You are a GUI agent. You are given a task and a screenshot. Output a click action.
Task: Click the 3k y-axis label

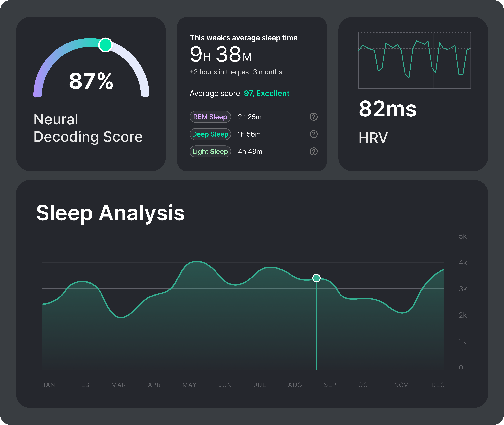click(x=463, y=289)
